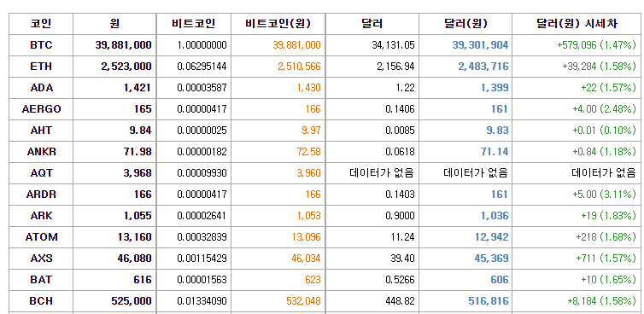The image size is (644, 314).
Task: Click green difference +39,284 (1.58%)
Action: 599,67
